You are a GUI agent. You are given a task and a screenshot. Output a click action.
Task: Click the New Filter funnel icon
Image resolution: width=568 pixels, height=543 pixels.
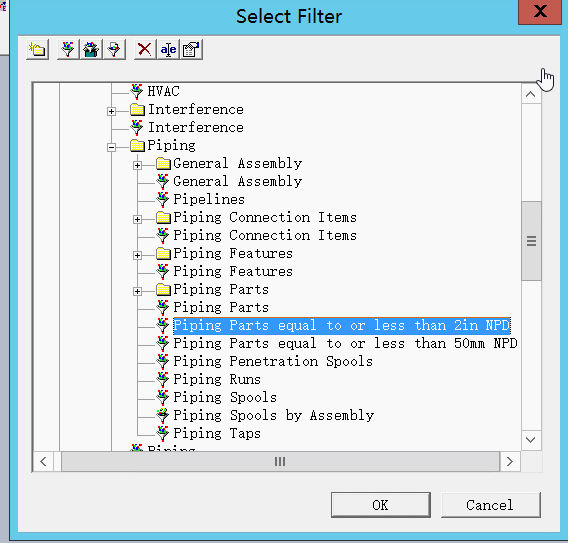68,50
